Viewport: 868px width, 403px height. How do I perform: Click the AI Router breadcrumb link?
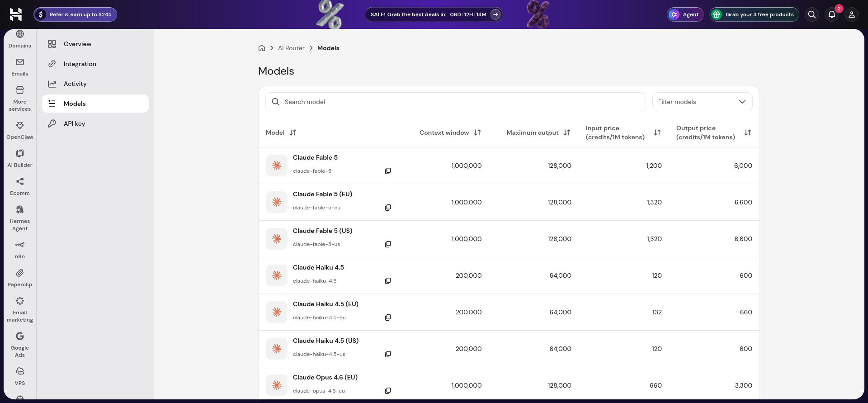[291, 48]
